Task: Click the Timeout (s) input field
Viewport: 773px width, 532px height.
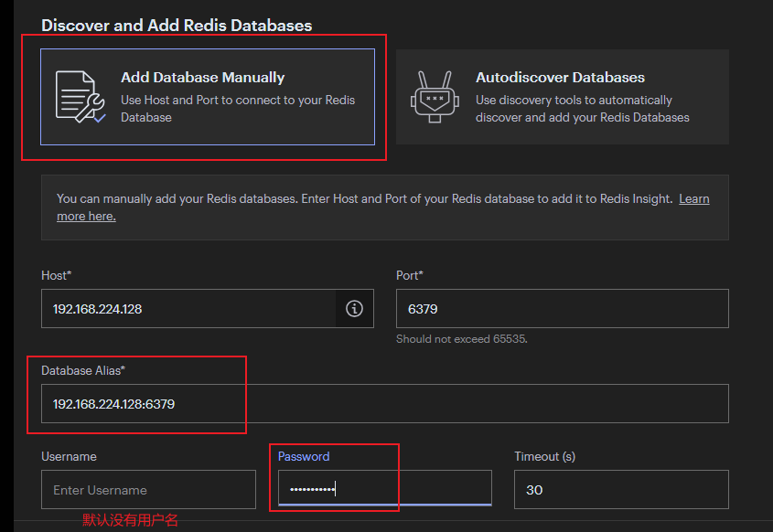Action: pyautogui.click(x=621, y=489)
